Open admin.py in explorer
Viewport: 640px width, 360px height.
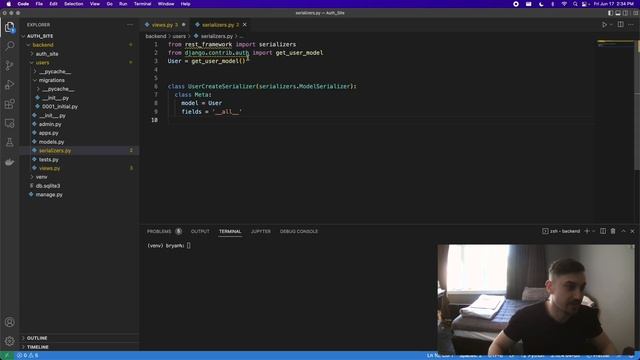point(50,124)
